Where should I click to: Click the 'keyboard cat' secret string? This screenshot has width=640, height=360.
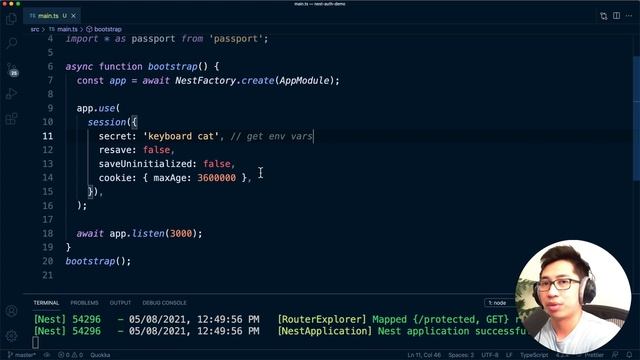(x=181, y=136)
